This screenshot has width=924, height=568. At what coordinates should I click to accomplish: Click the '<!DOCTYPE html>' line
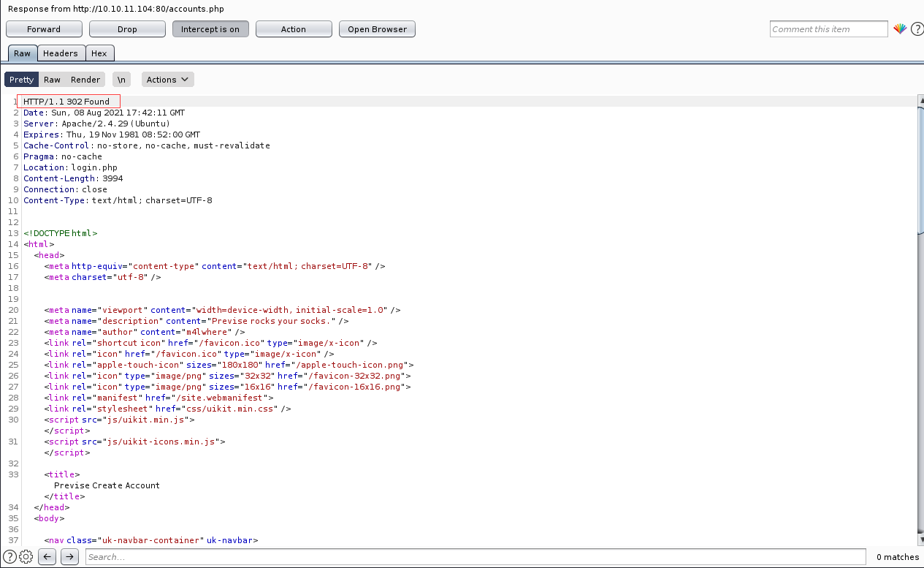pos(60,233)
